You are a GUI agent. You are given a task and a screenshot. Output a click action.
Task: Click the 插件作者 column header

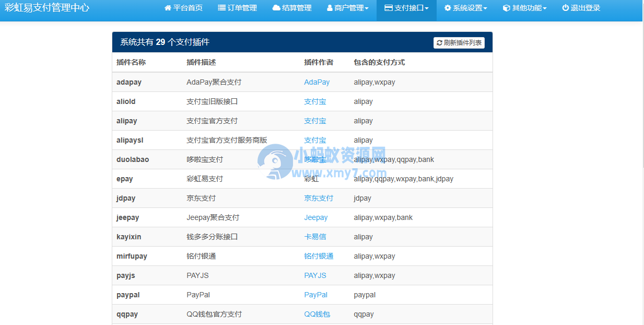coord(319,62)
